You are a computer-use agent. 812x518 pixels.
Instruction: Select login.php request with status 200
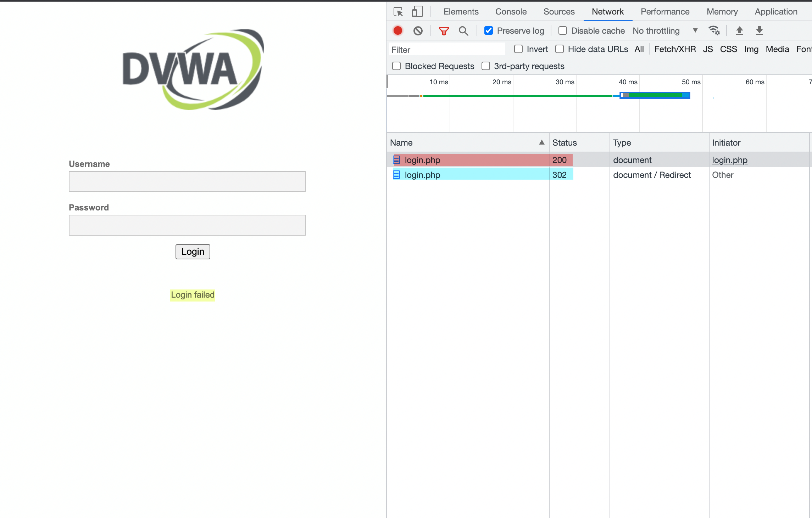[x=599, y=160]
